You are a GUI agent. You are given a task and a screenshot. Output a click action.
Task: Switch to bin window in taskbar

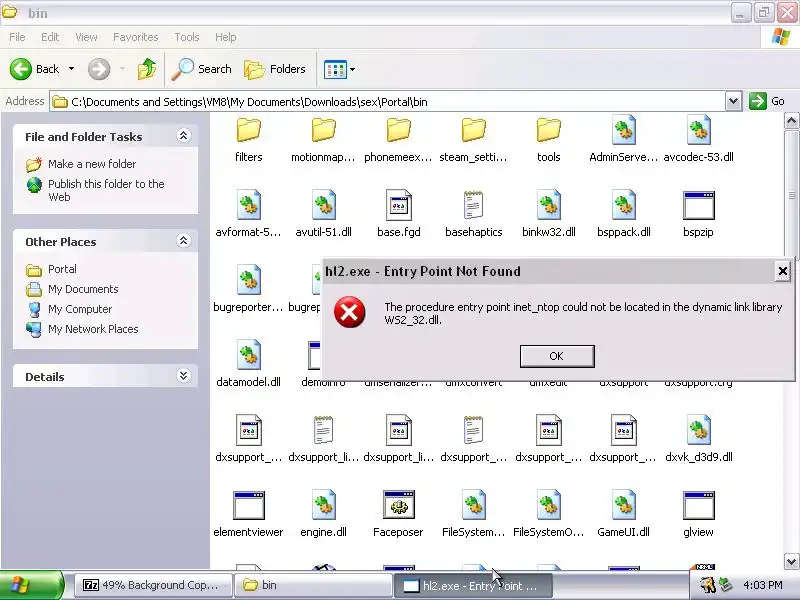tap(313, 585)
